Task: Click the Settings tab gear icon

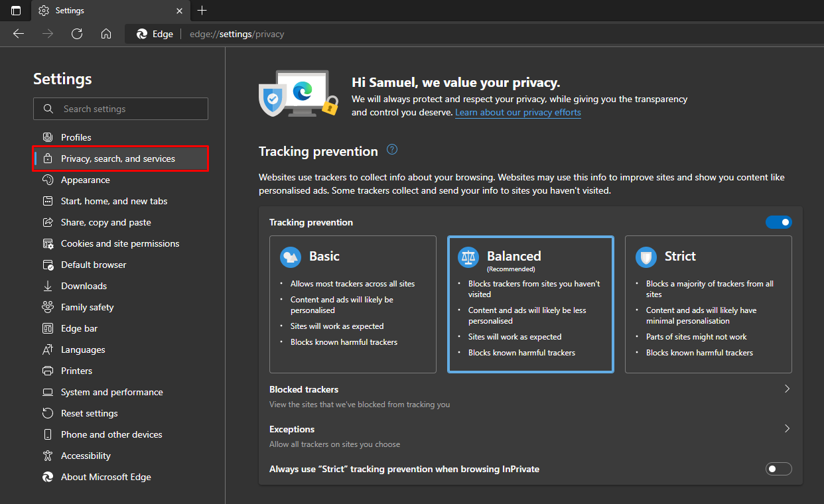Action: pos(44,11)
